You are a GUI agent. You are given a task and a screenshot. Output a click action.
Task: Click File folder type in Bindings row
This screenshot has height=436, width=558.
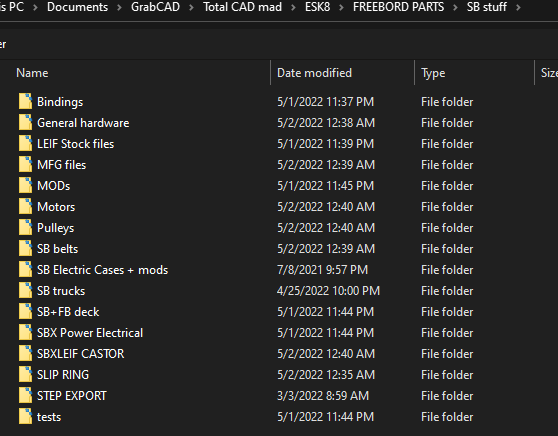(x=447, y=102)
